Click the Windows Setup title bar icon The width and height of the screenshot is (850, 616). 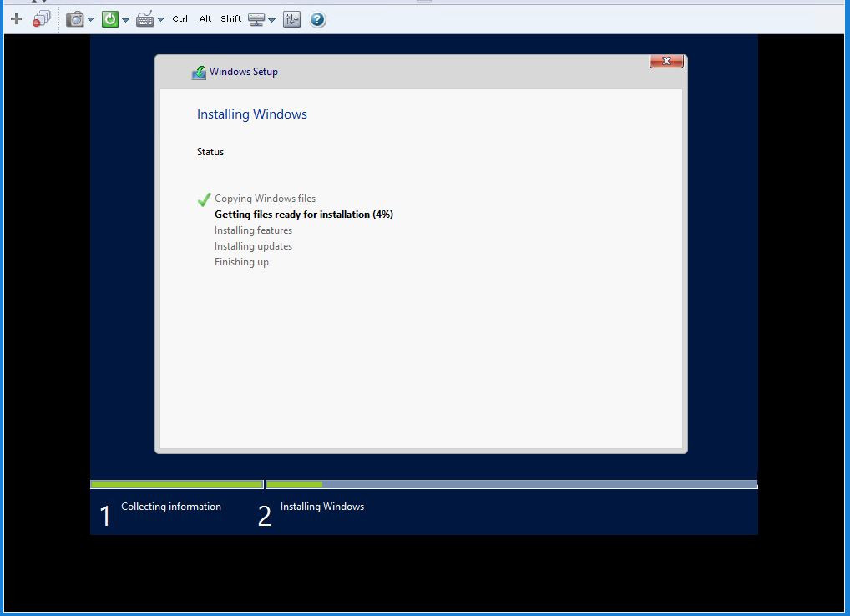pyautogui.click(x=199, y=72)
